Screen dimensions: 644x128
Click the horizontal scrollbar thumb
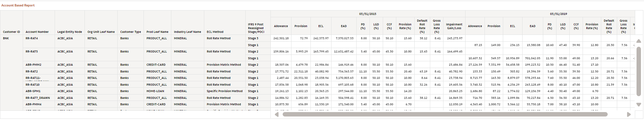[x=445, y=114]
